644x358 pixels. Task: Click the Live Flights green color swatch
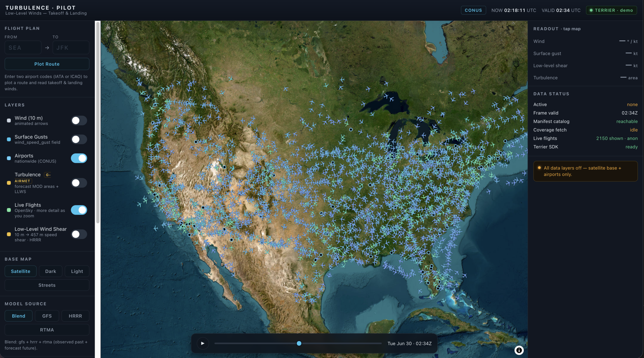point(9,210)
